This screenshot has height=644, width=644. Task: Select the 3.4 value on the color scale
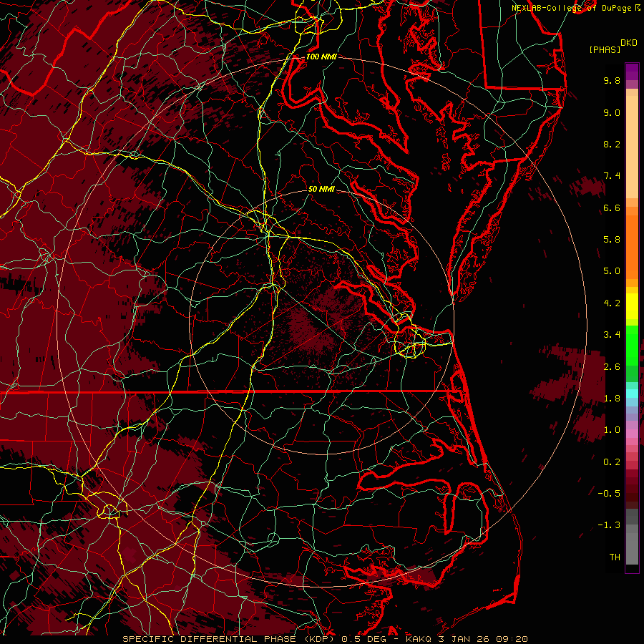click(x=612, y=335)
